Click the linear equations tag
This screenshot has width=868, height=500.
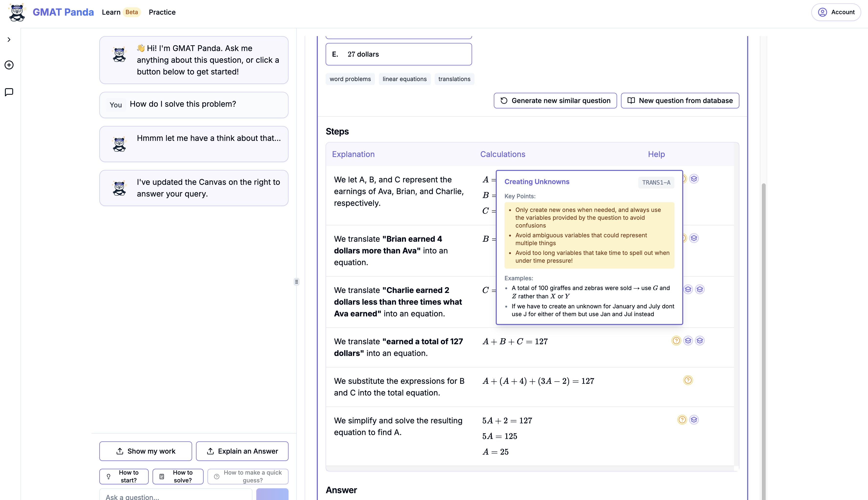[404, 79]
